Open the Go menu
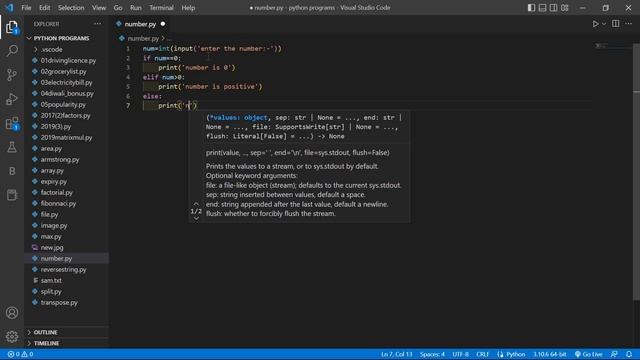Viewport: 640px width, 360px height. point(118,8)
